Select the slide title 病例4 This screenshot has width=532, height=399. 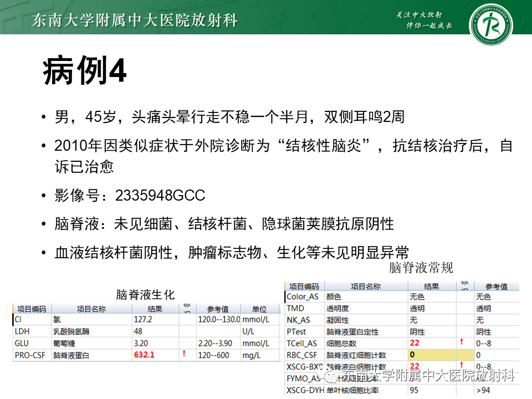pos(84,70)
